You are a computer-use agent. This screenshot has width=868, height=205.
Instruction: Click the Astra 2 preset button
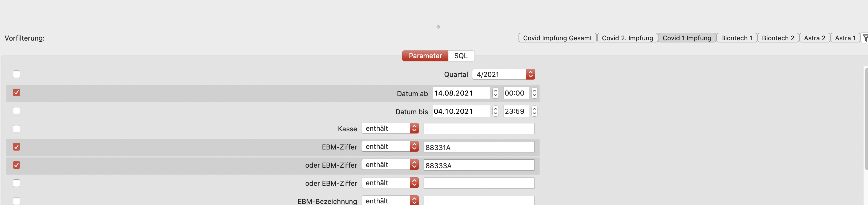pyautogui.click(x=814, y=38)
